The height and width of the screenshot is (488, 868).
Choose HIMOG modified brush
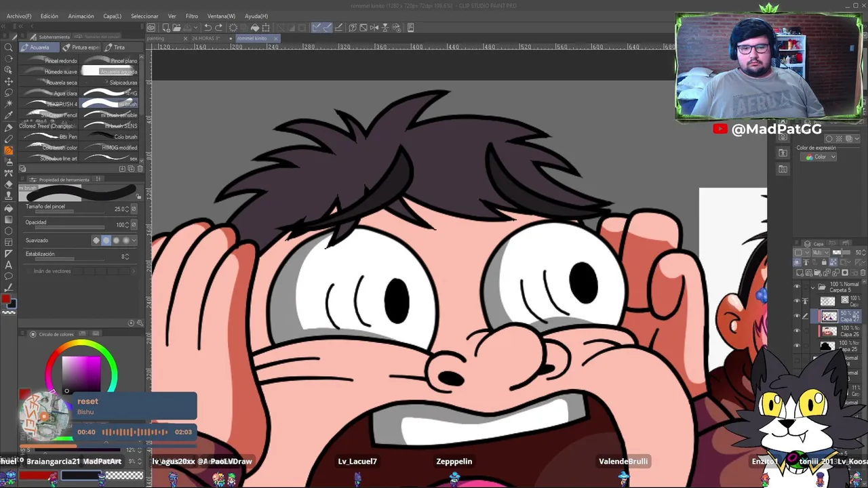click(110, 148)
